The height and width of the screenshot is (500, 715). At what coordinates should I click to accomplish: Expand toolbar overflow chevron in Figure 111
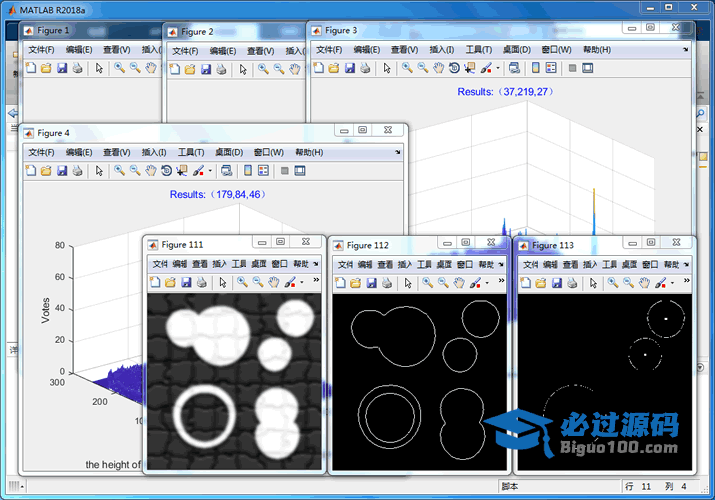point(317,282)
